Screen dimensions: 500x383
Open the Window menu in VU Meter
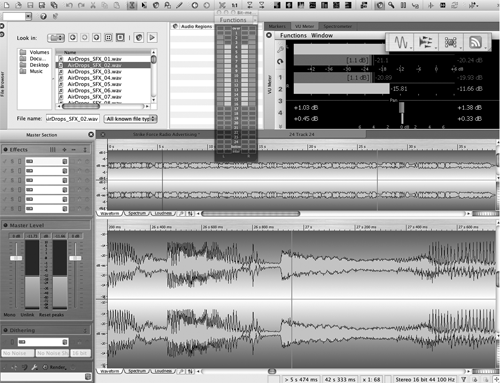(x=322, y=35)
